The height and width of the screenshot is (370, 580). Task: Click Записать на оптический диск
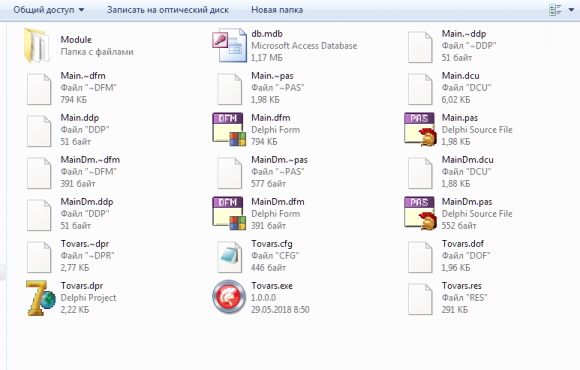[x=168, y=10]
